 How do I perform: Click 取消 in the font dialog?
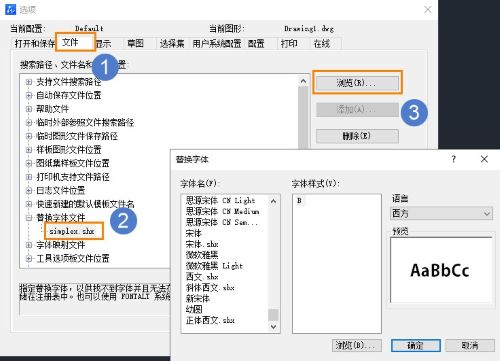click(470, 346)
